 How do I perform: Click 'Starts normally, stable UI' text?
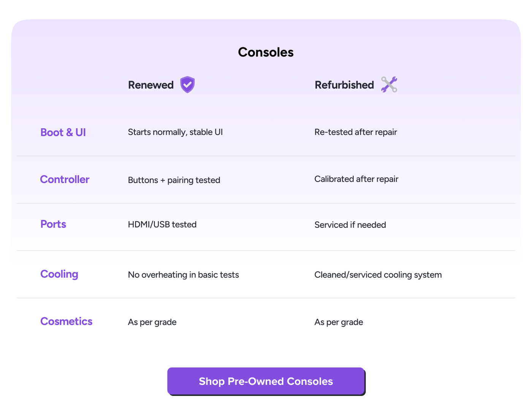(175, 132)
